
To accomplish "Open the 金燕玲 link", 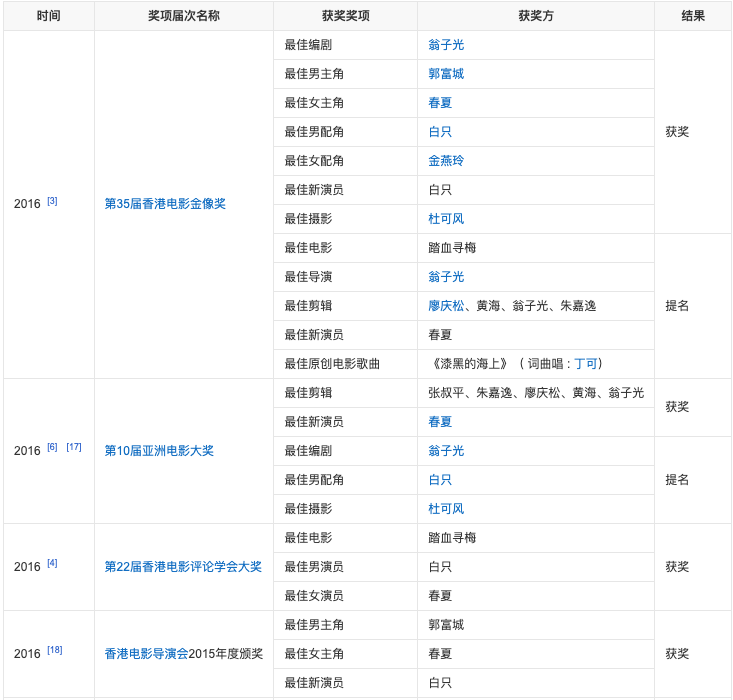I will pyautogui.click(x=446, y=161).
